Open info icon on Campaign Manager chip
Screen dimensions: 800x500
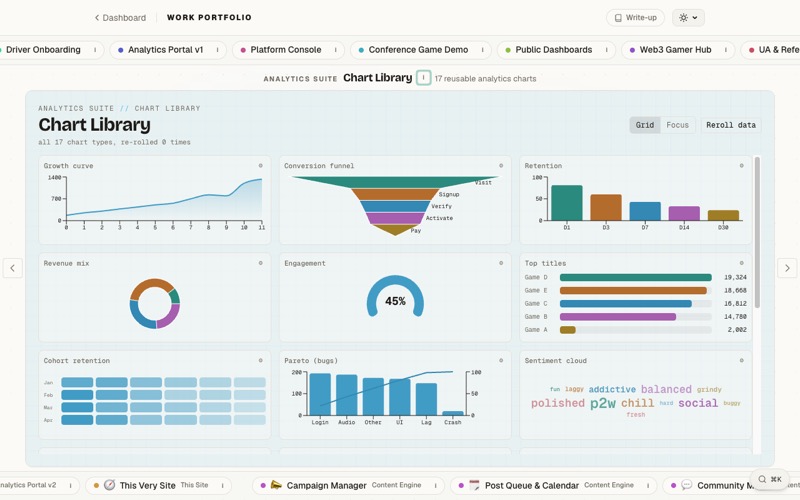point(435,486)
